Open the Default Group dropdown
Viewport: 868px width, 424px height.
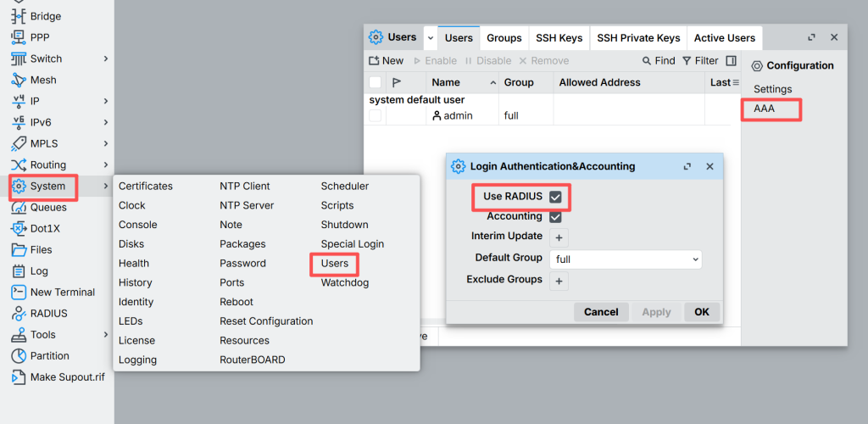(626, 259)
